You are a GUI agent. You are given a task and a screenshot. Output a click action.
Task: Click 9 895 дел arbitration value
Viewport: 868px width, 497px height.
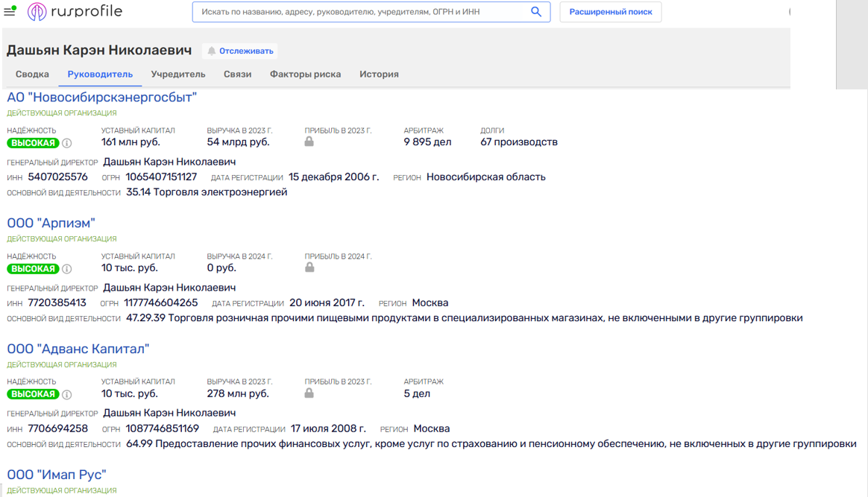pos(427,142)
